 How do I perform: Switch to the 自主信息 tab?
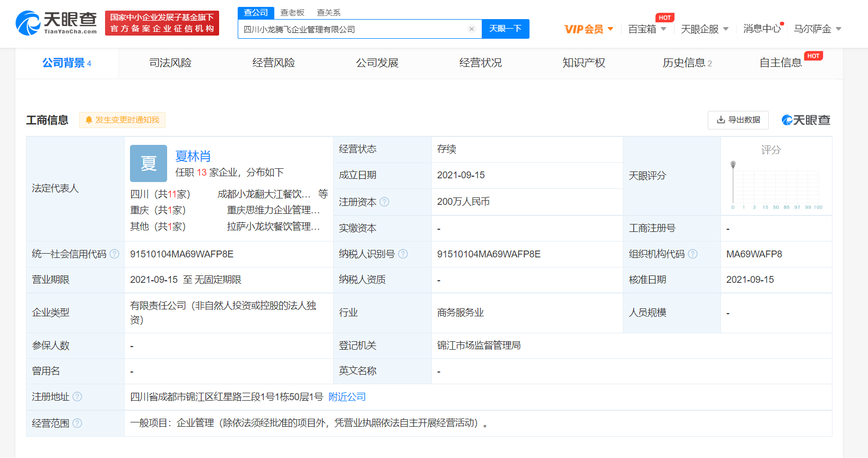click(780, 63)
